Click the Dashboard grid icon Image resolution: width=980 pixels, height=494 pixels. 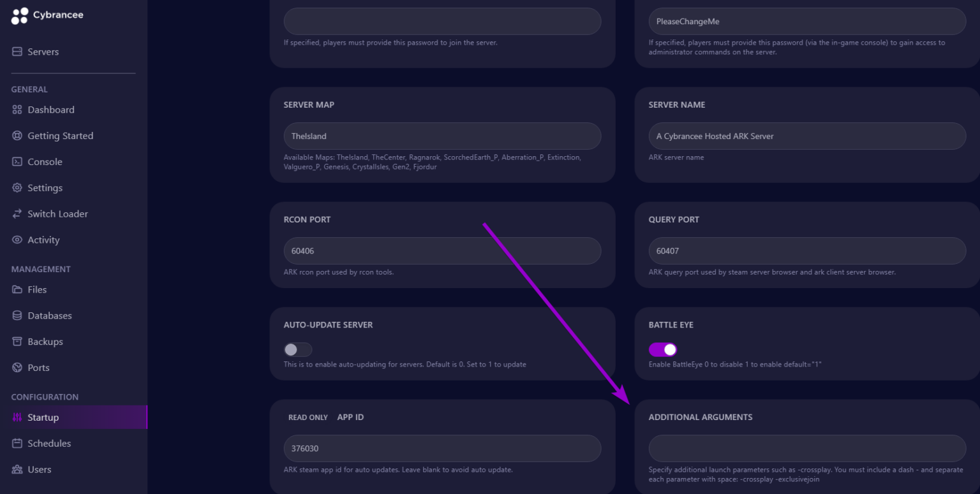[x=17, y=110]
